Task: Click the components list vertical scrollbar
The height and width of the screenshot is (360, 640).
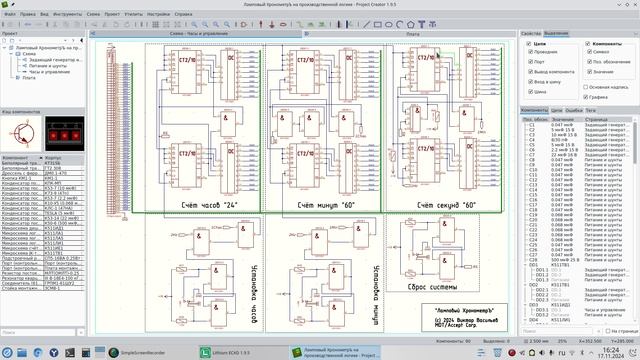Action: pyautogui.click(x=634, y=143)
